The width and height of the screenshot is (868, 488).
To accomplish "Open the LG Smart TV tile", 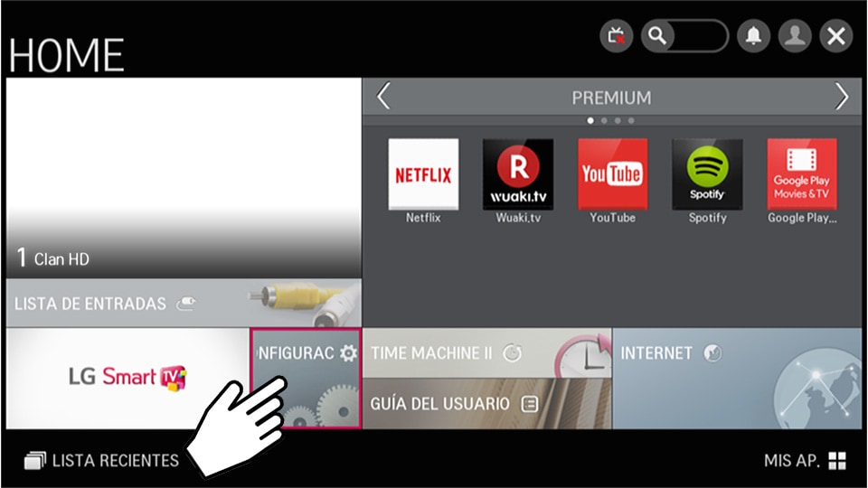I will [127, 379].
